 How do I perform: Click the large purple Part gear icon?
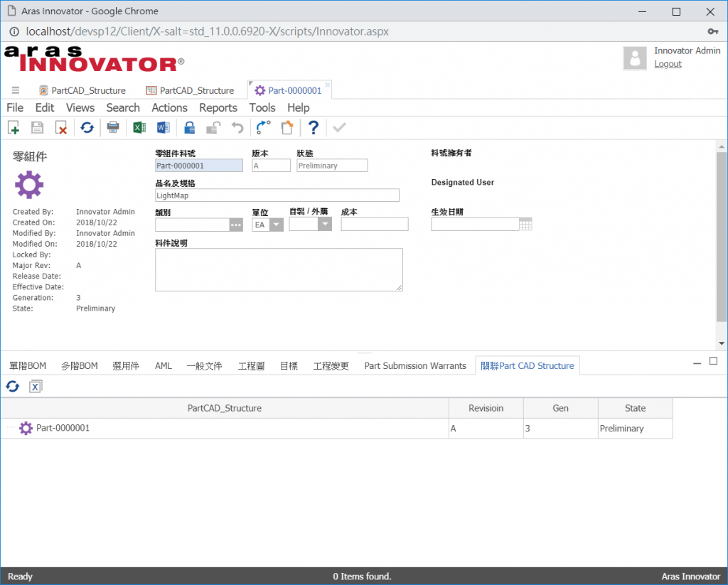[x=28, y=185]
